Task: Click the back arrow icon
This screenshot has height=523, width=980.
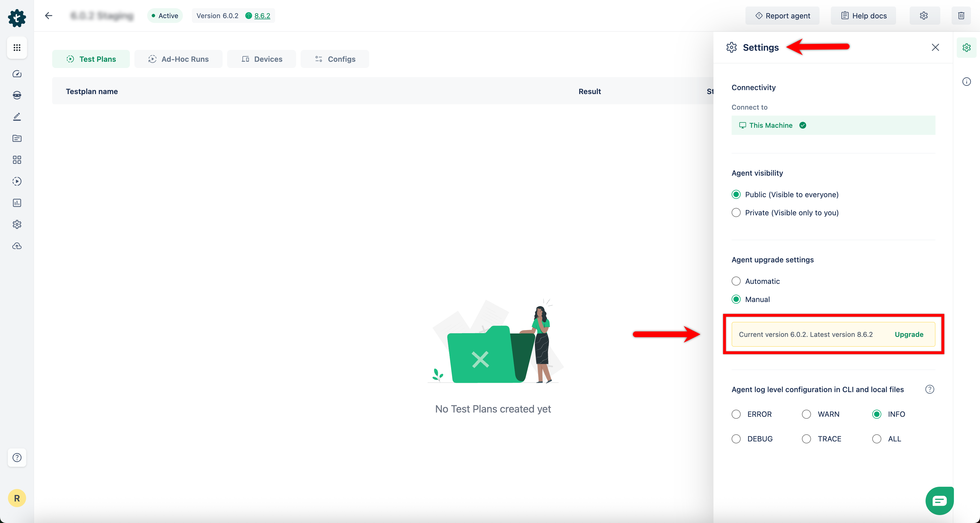Action: pos(48,16)
